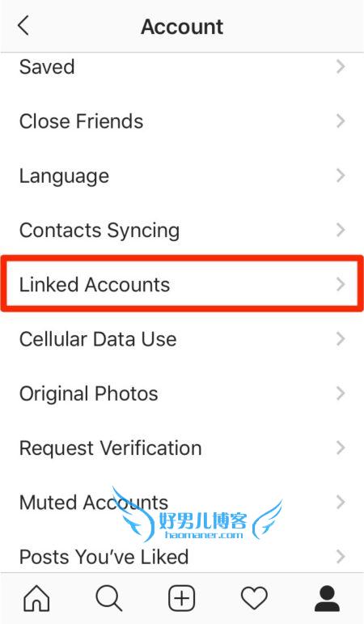364x624 pixels.
Task: Select the Language option
Action: point(182,176)
